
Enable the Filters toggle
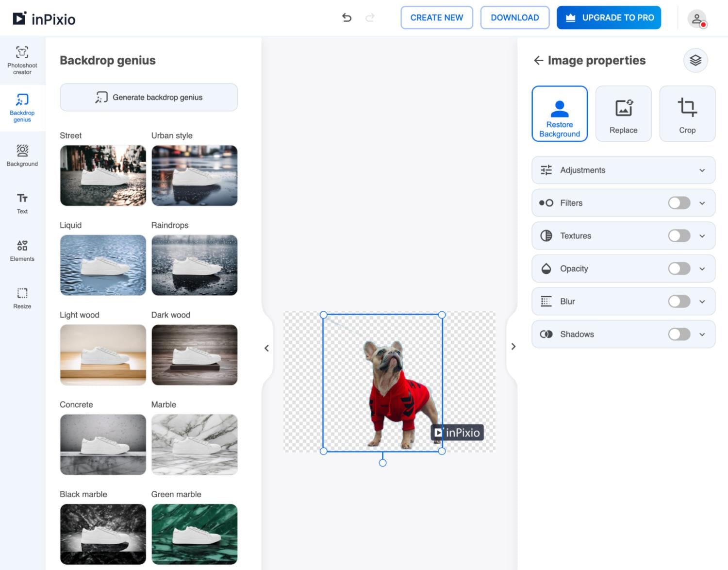[678, 203]
